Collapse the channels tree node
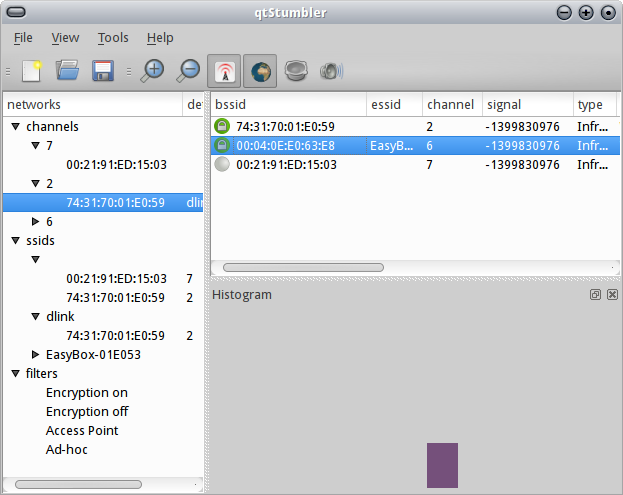Viewport: 623px width, 495px height. point(16,127)
